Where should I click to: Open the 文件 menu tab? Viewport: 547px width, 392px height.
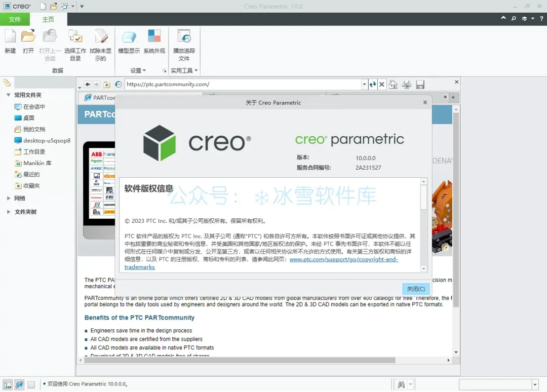[x=15, y=19]
